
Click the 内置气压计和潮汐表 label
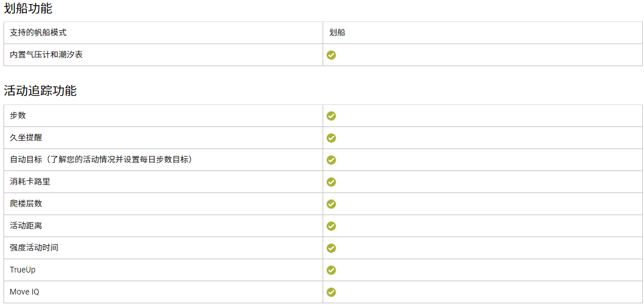coord(46,55)
